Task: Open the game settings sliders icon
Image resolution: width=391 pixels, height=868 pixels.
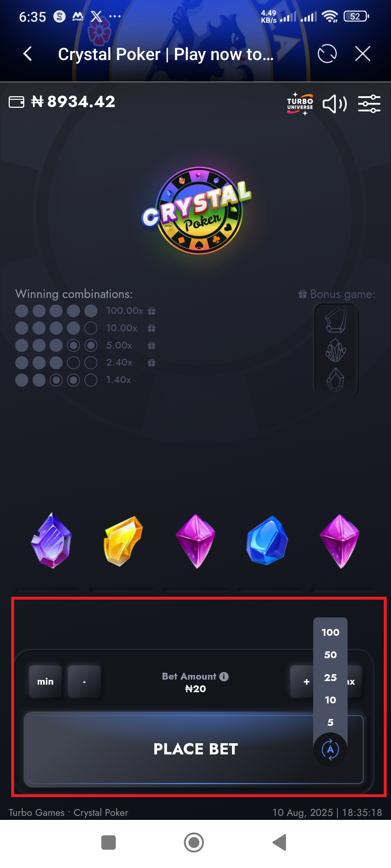Action: [x=369, y=104]
